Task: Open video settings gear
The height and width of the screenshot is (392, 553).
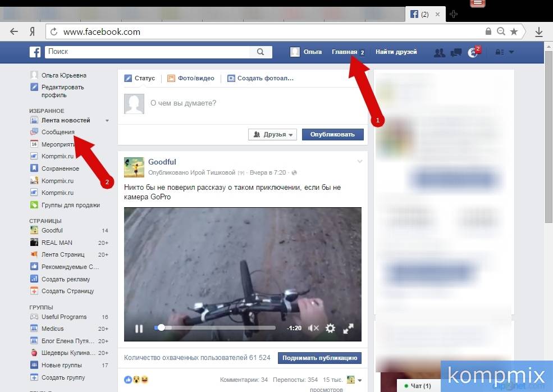Action: click(330, 328)
